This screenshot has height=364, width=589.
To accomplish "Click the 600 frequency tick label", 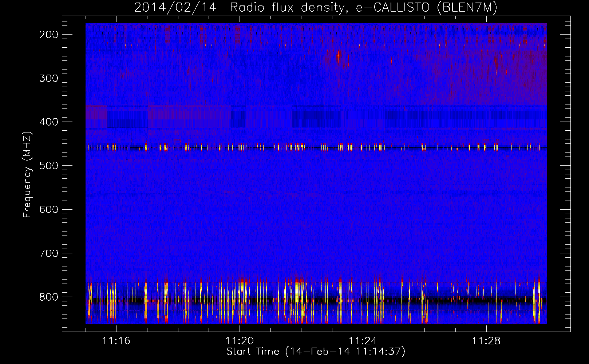I will click(x=49, y=209).
